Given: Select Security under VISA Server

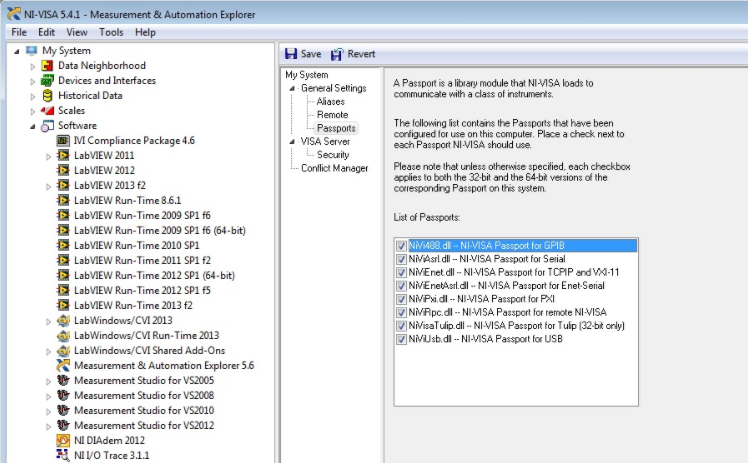Looking at the screenshot, I should tap(333, 155).
